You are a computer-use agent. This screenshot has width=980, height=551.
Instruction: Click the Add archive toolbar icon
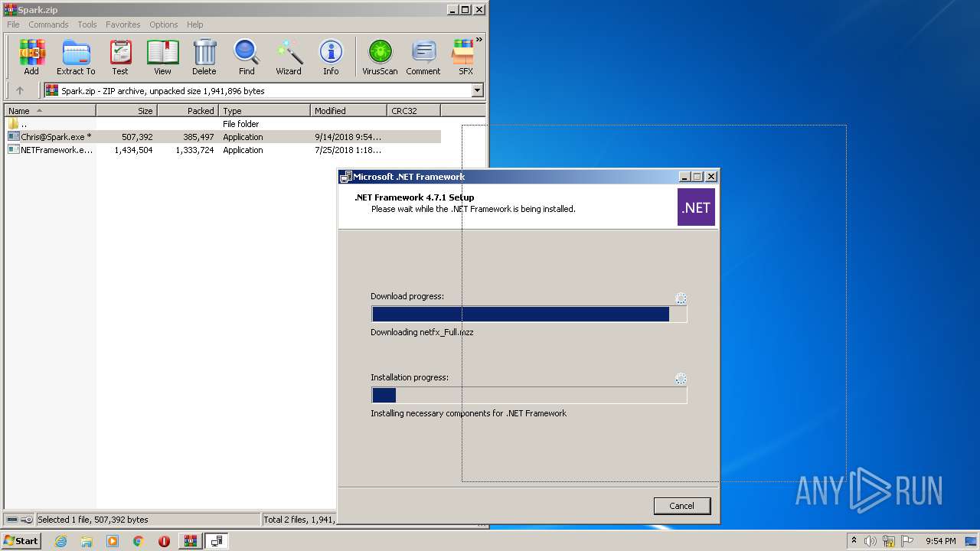click(31, 57)
